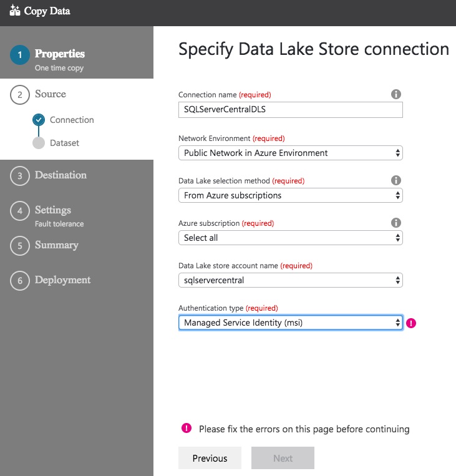Select the Destination step
The image size is (456, 476).
60,175
